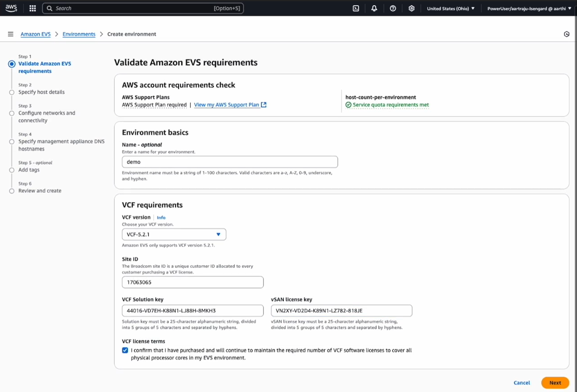Click the green quota requirements check icon

[x=348, y=105]
